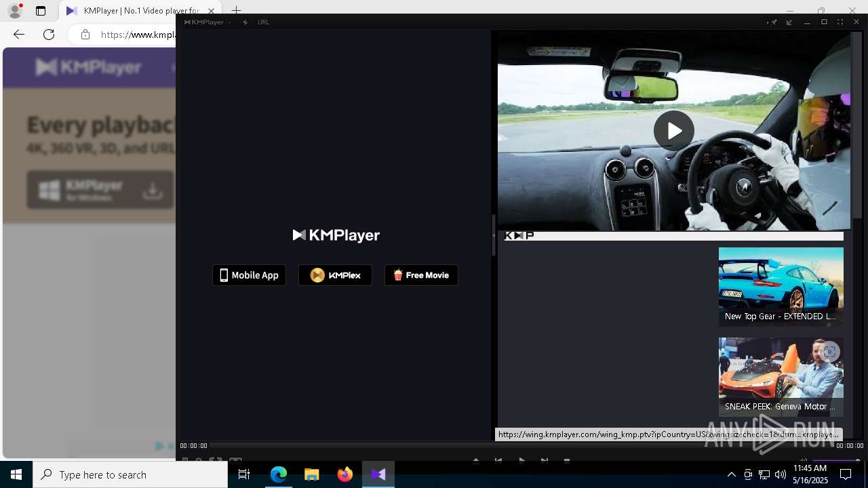Open the Windows Start menu
Screen dimensions: 868x488
pos(16,474)
